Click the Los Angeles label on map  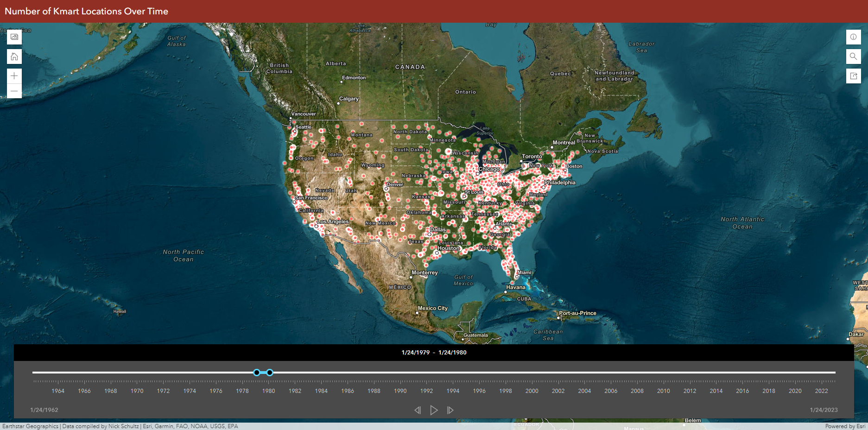click(333, 221)
